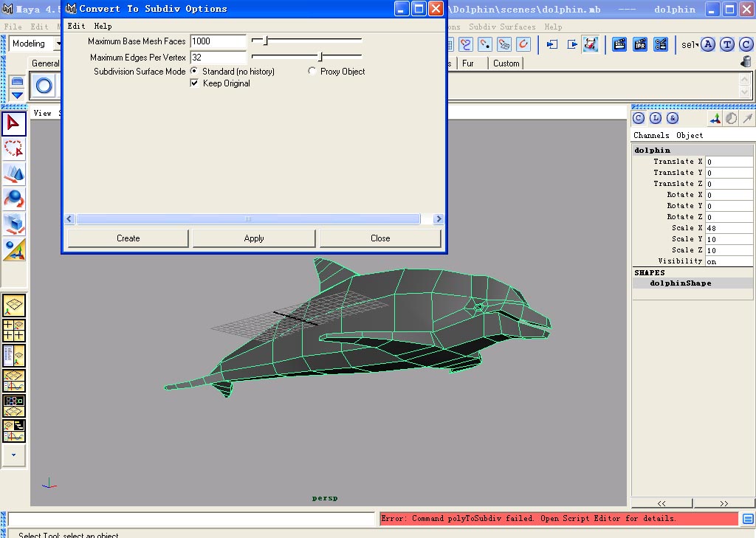756x538 pixels.
Task: Switch to Outliner/Persp layout
Action: (x=14, y=356)
